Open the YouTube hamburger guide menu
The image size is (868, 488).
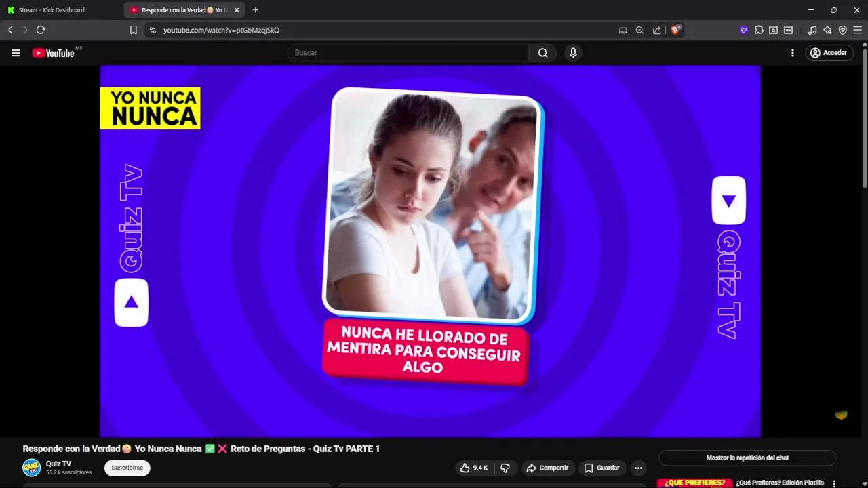pyautogui.click(x=16, y=53)
